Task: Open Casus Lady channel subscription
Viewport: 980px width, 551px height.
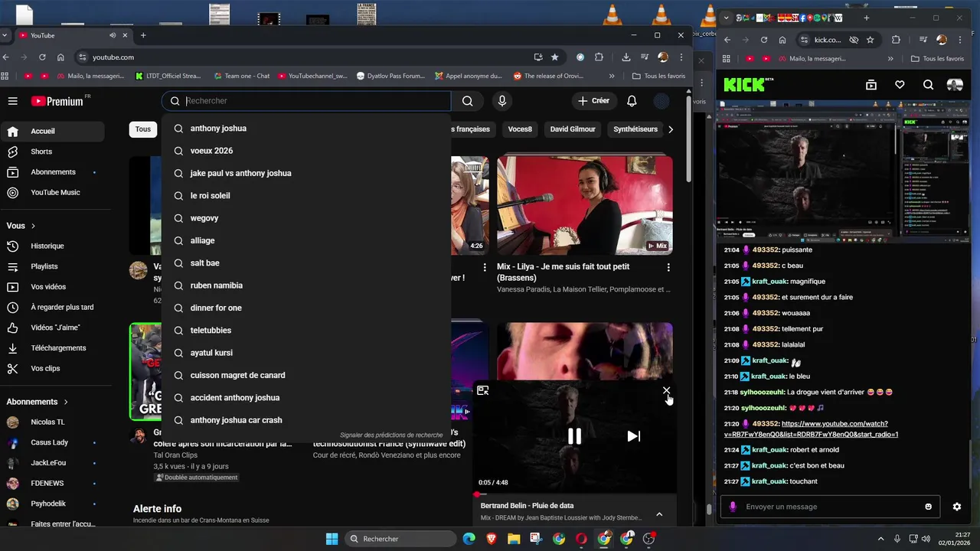Action: (x=52, y=442)
